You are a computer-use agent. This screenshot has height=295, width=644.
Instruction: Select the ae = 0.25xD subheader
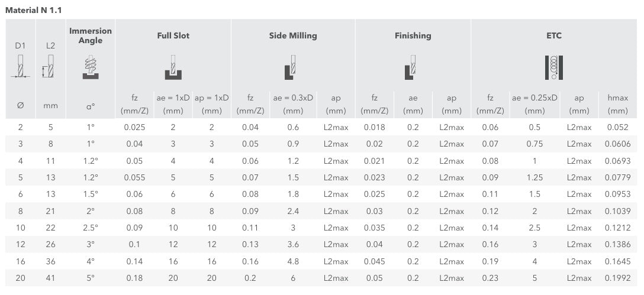click(534, 98)
